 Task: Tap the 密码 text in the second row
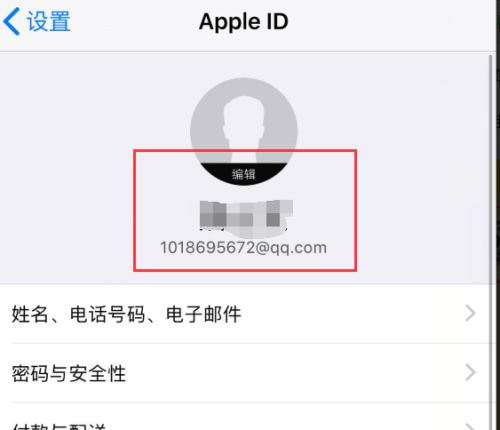30,373
